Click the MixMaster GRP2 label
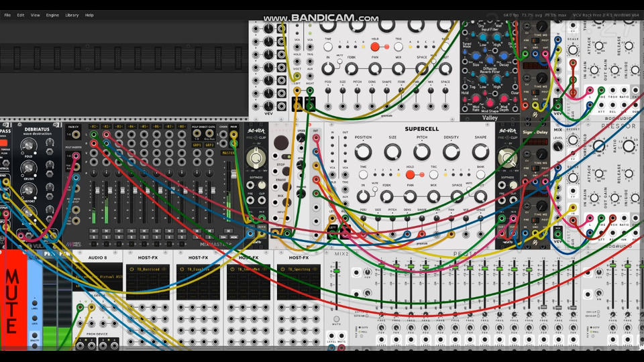 [x=210, y=145]
